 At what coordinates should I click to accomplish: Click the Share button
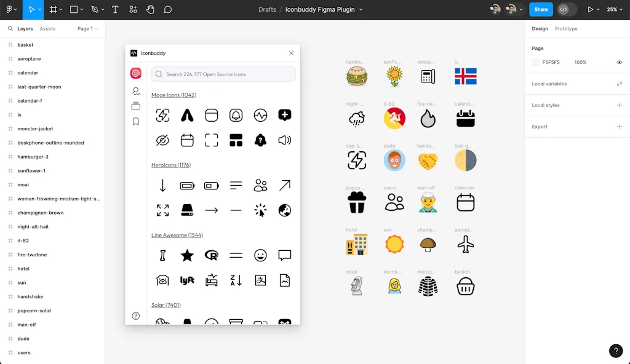541,9
